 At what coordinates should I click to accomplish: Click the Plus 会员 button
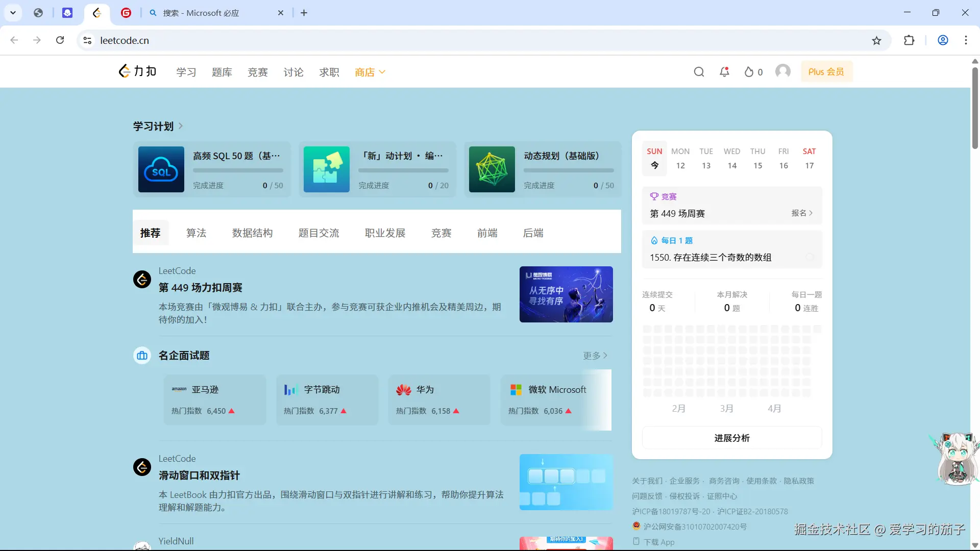[826, 72]
